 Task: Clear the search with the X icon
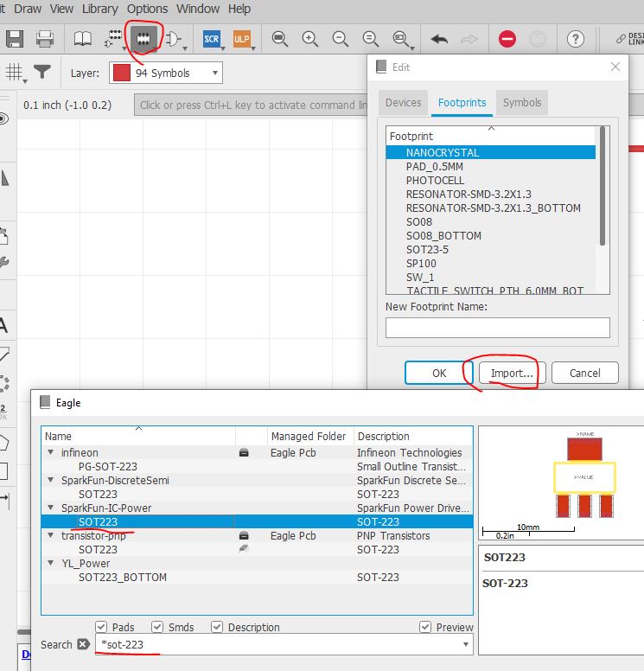83,644
